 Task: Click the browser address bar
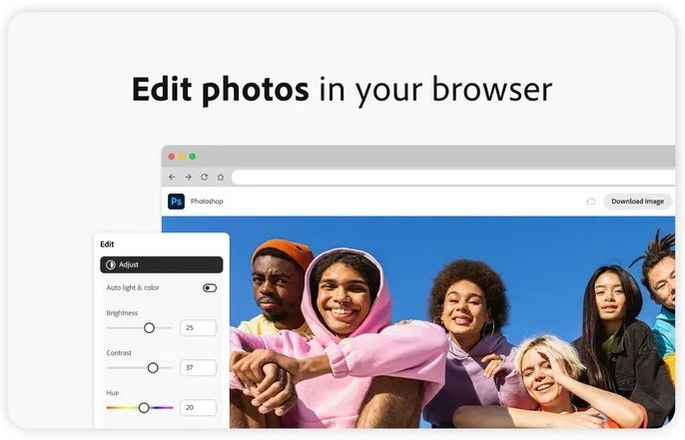453,177
